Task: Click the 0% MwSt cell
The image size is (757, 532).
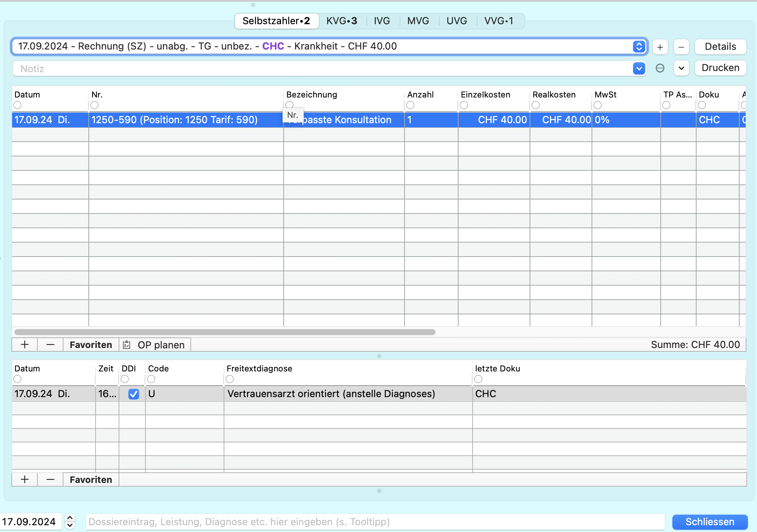Action: [626, 120]
